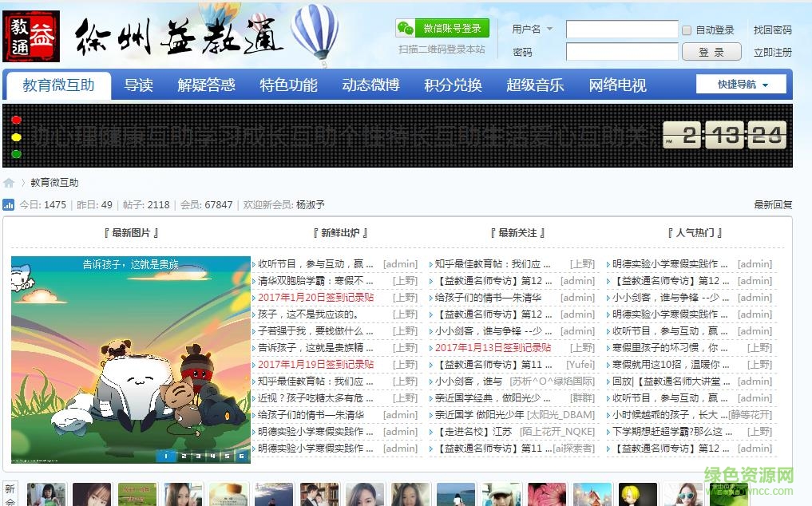
Task: Click the home icon in the breadcrumb bar
Action: click(x=9, y=182)
